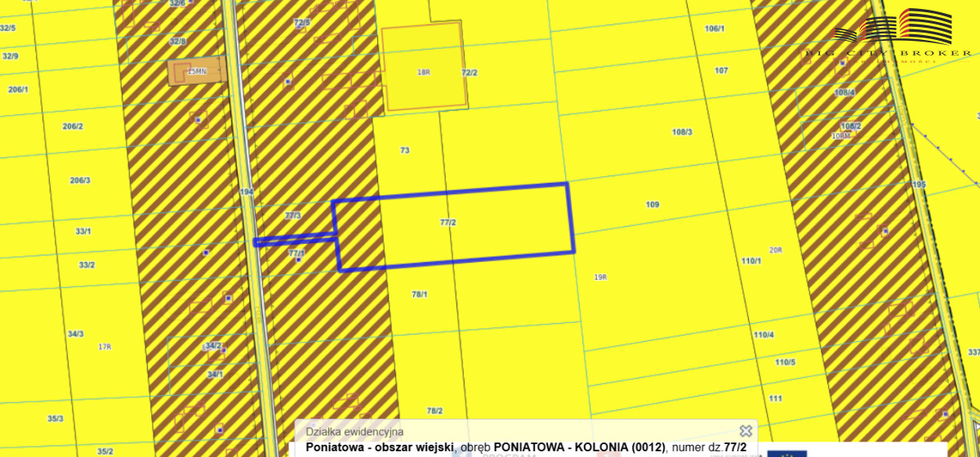Viewport: 980px width, 457px height.
Task: Click the Poniatowa - obszar wiejski text
Action: tap(380, 447)
